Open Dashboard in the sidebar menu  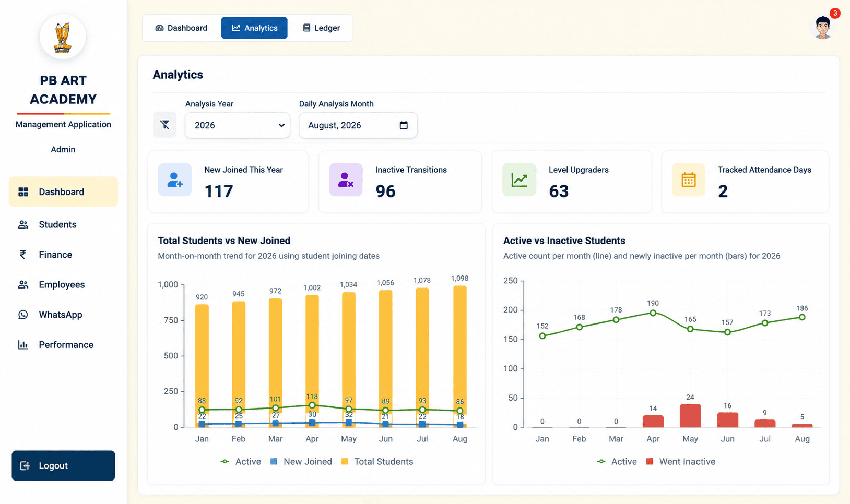[63, 191]
